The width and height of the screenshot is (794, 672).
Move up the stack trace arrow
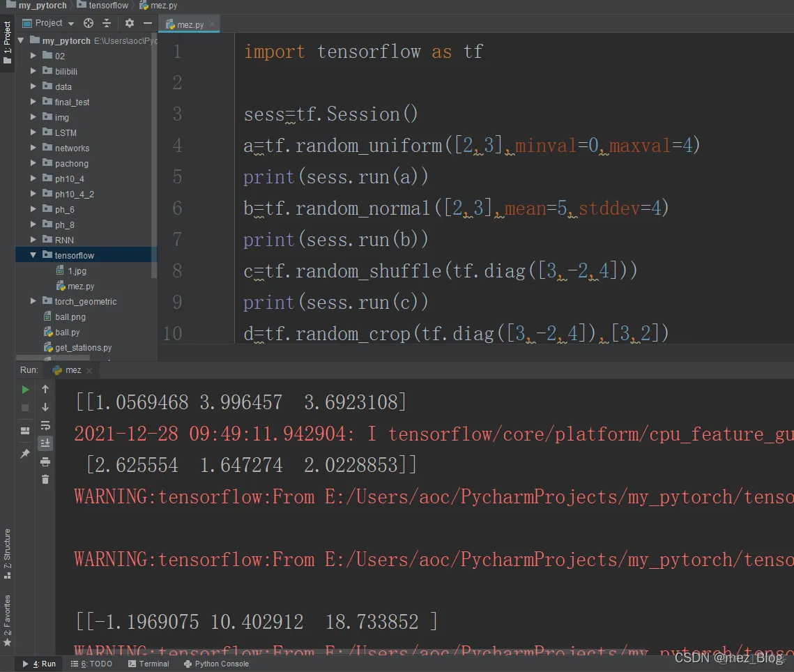click(45, 389)
